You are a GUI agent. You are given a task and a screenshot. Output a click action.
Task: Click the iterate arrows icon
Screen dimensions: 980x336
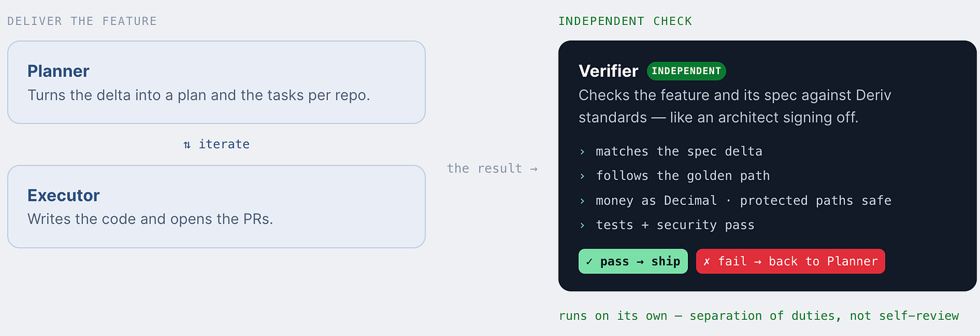tap(187, 144)
